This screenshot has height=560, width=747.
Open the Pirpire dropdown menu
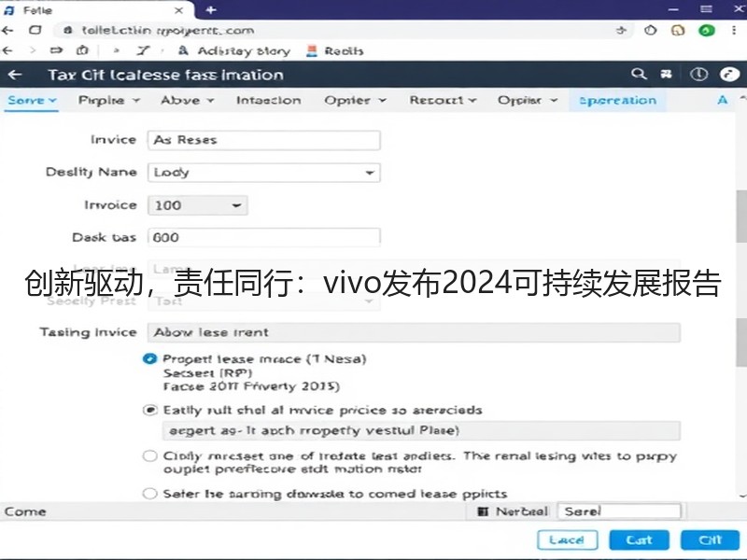(x=109, y=100)
